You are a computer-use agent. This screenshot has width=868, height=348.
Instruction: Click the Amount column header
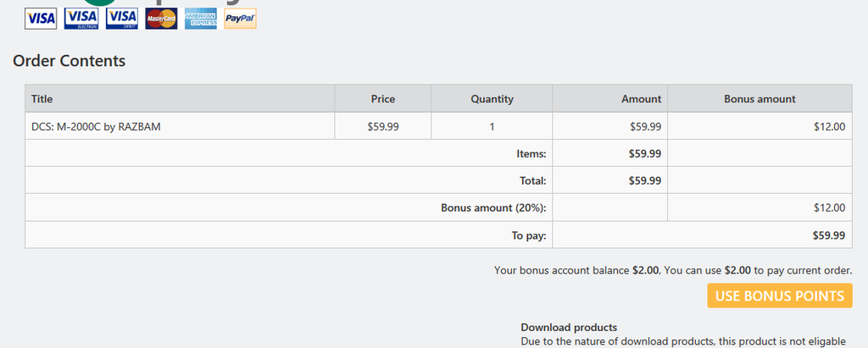(641, 99)
